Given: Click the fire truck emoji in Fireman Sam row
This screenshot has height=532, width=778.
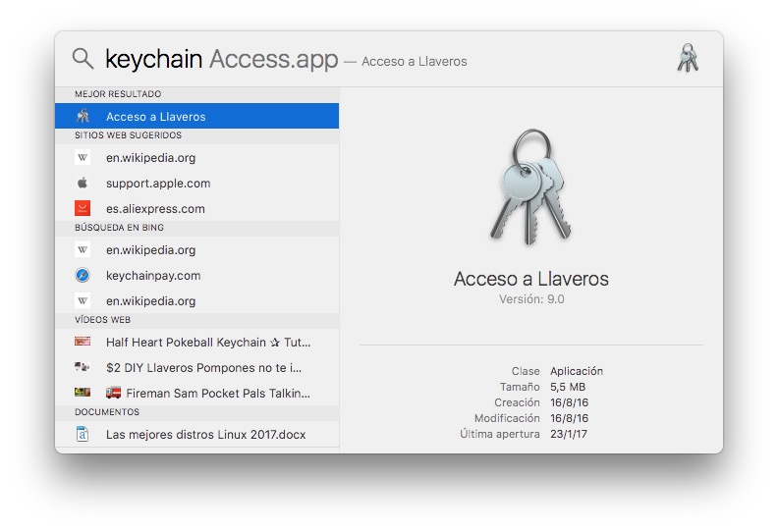Looking at the screenshot, I should pyautogui.click(x=114, y=393).
